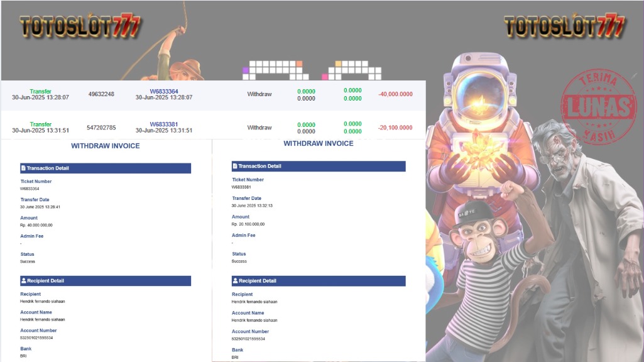Select Recipient Detail header of the 20.100.000 invoice
This screenshot has width=644, height=362.
[319, 281]
